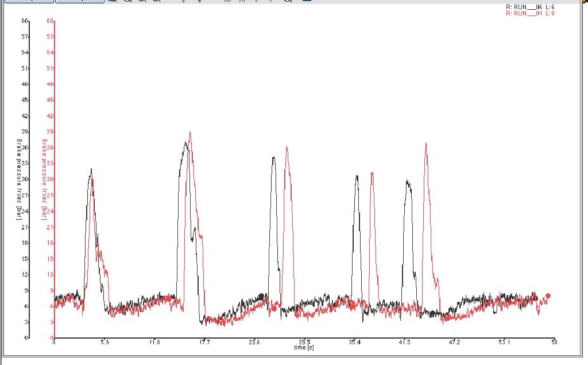Click the 47.2 tick on time axis
Screen dimensions: 588x365
(x=454, y=342)
